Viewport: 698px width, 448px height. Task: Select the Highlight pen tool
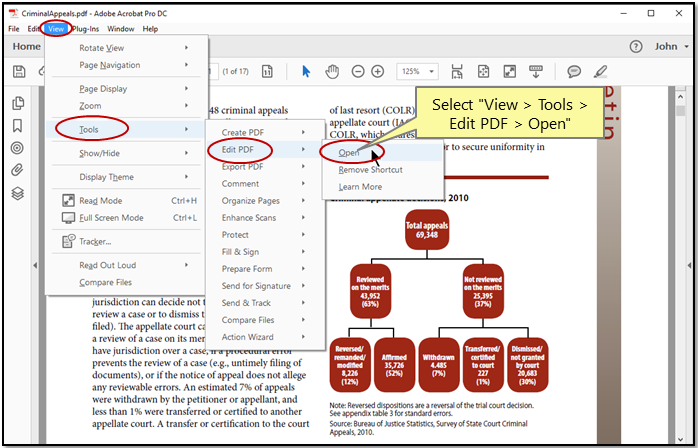coord(601,71)
